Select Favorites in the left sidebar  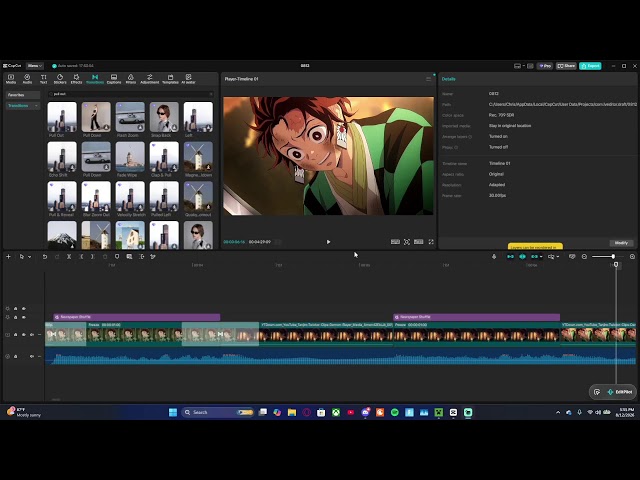point(22,95)
